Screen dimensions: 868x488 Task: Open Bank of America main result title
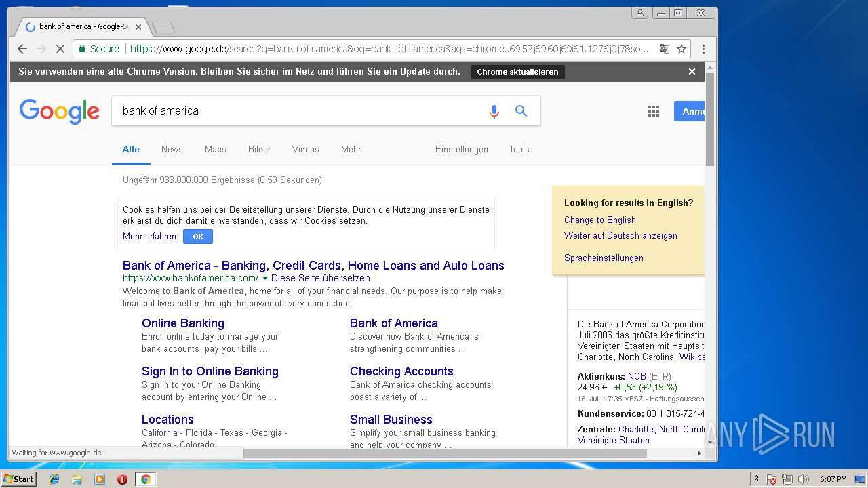click(x=313, y=266)
